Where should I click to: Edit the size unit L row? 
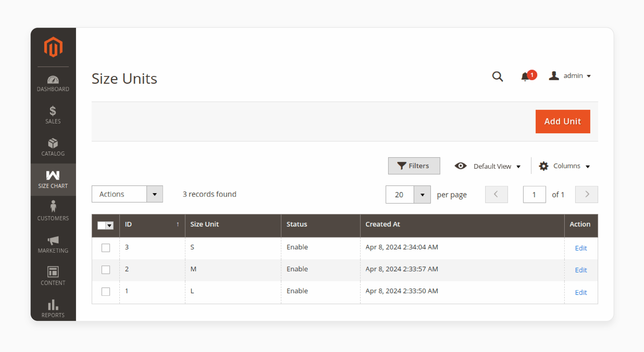581,292
